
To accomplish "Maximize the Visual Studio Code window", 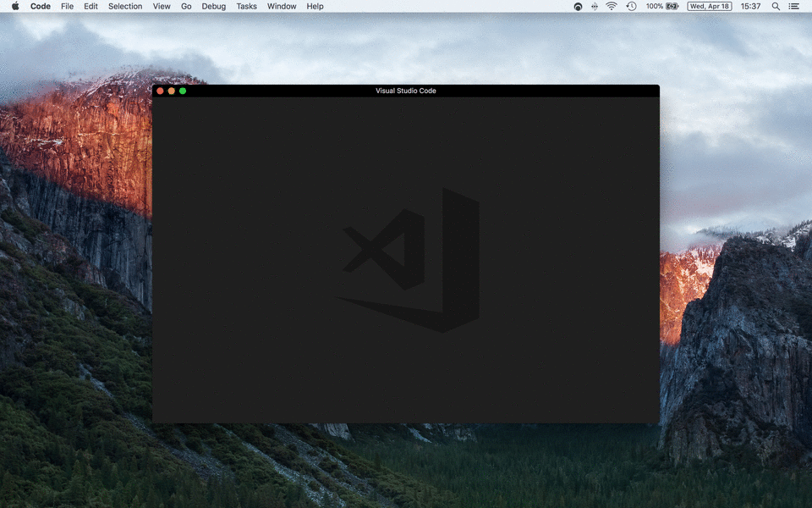I will tap(183, 91).
